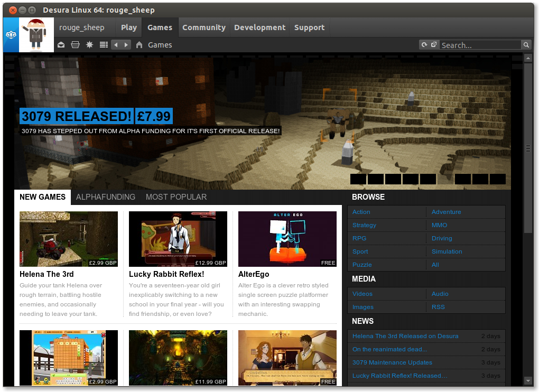Screen dimensions: 539x392
Task: Open the Development tab
Action: (260, 27)
